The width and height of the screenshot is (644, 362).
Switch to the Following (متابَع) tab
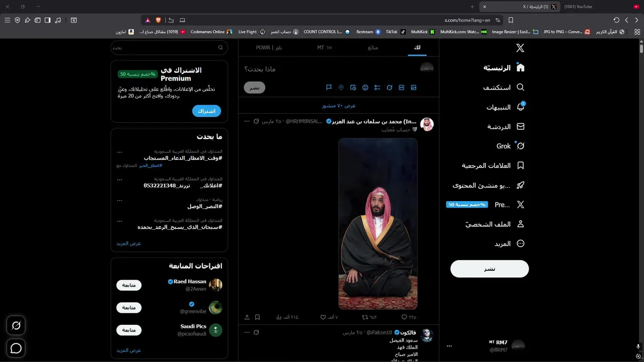pos(373,47)
